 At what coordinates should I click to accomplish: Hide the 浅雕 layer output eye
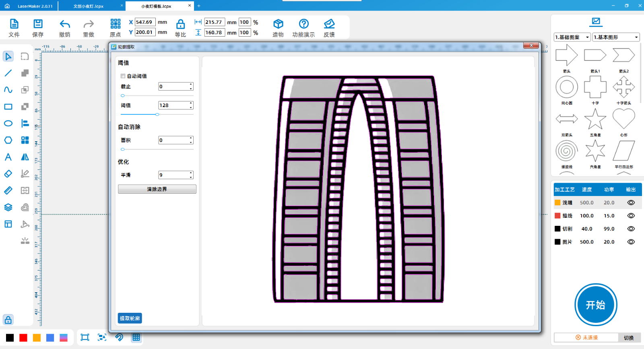click(631, 203)
